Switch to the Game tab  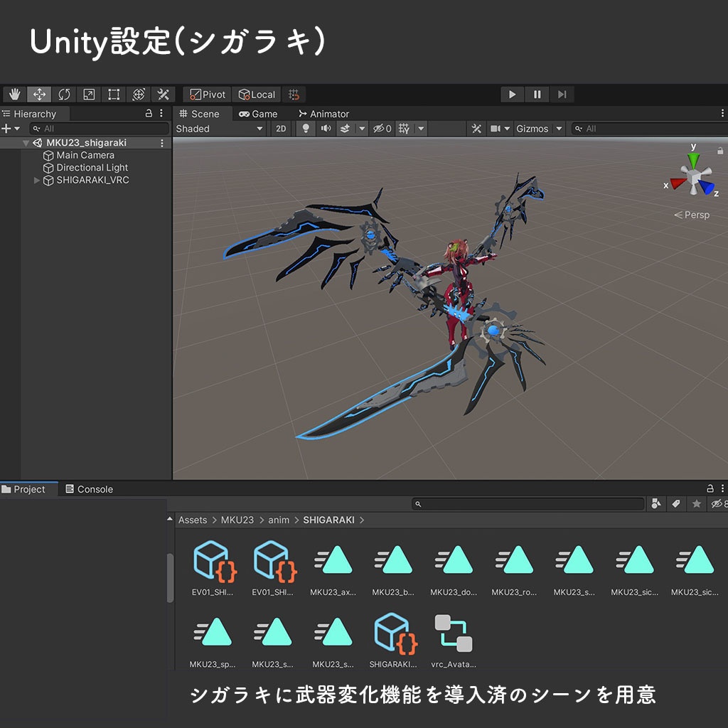(258, 114)
